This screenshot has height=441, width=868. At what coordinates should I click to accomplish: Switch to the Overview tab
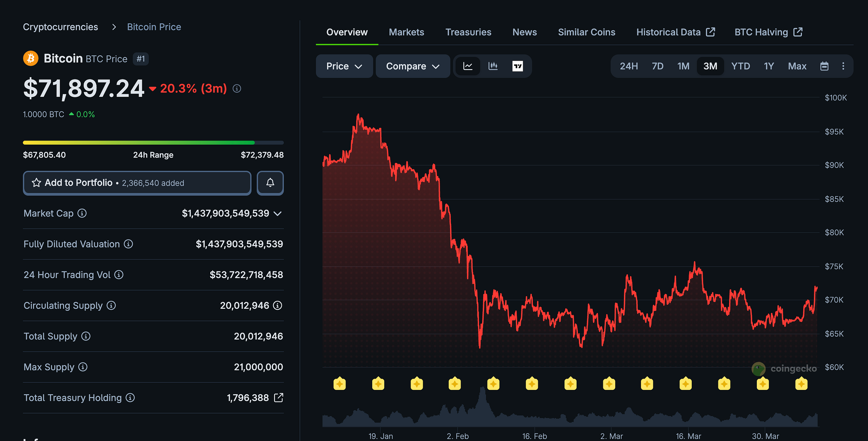coord(347,32)
